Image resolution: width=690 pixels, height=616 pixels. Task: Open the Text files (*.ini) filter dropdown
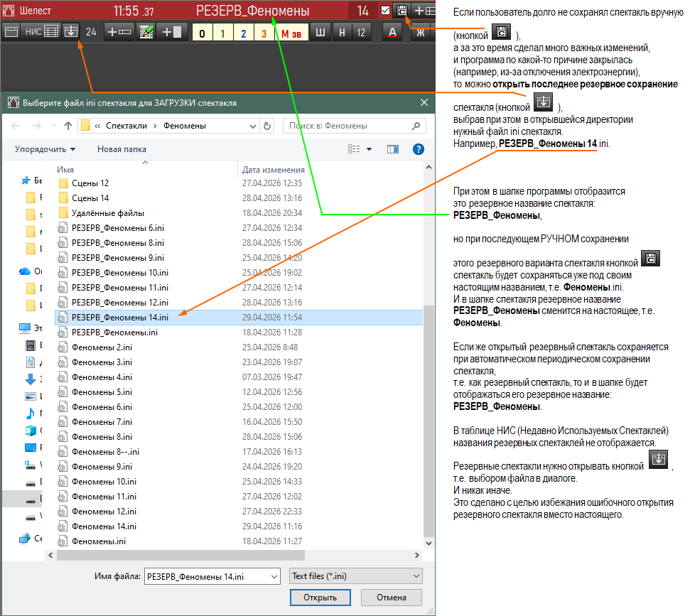tap(355, 576)
